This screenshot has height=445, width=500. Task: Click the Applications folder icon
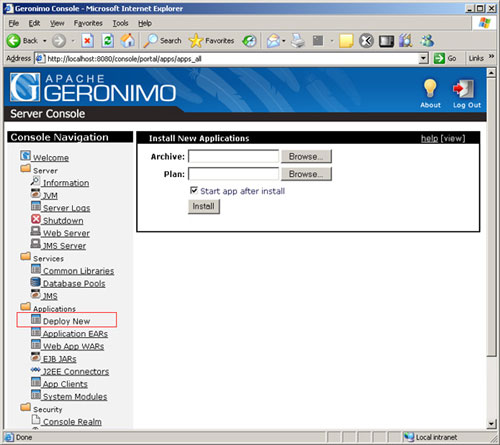[25, 306]
